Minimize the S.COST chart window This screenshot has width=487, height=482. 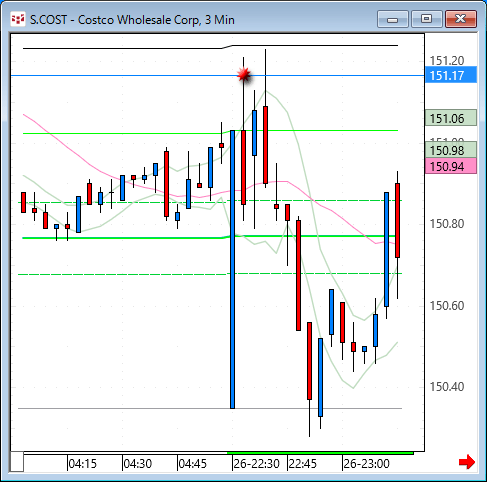tap(393, 19)
